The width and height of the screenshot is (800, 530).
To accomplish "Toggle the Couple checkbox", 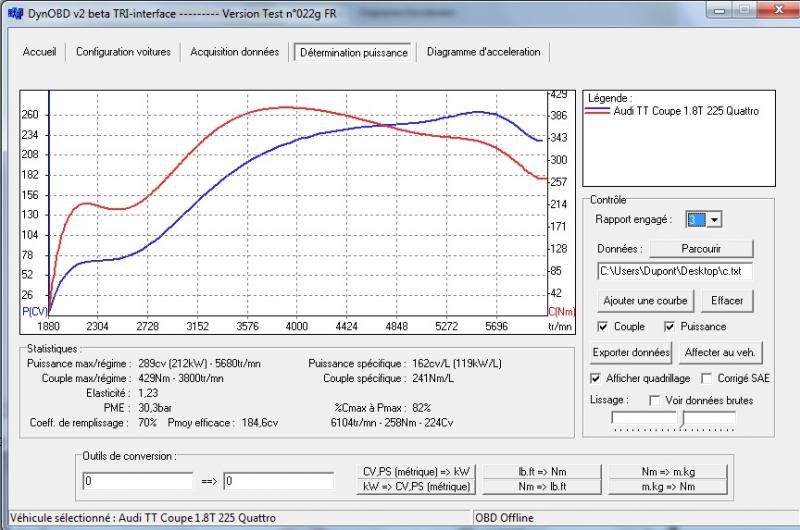I will 603,327.
